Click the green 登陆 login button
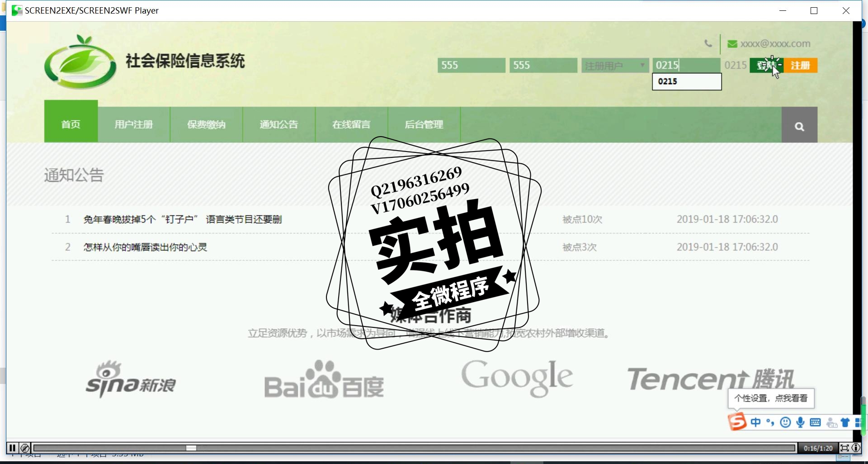 pyautogui.click(x=766, y=65)
